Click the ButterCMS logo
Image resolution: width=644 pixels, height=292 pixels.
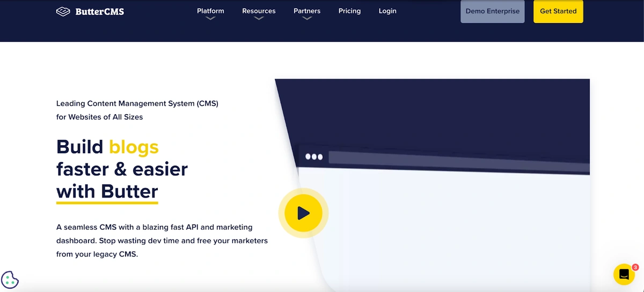coord(90,11)
